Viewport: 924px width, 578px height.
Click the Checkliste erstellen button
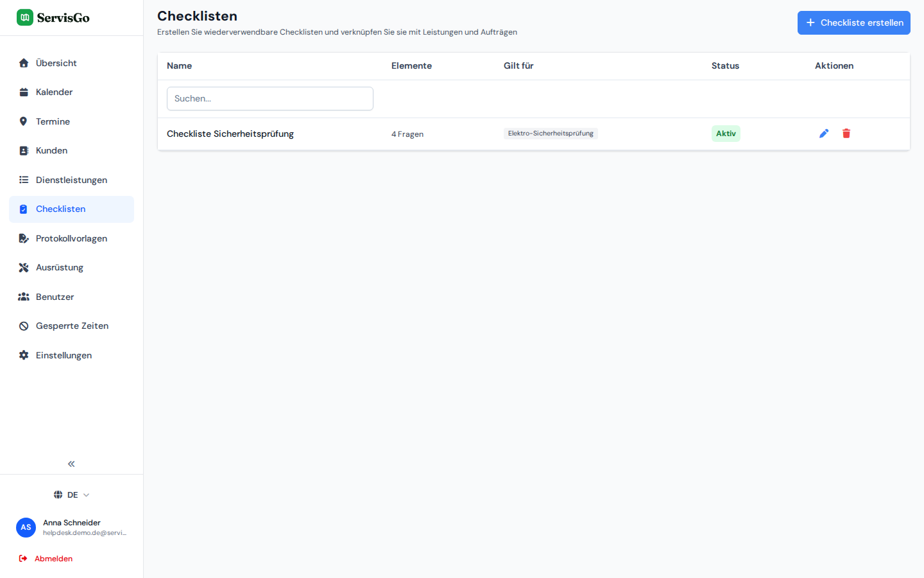pyautogui.click(x=853, y=22)
